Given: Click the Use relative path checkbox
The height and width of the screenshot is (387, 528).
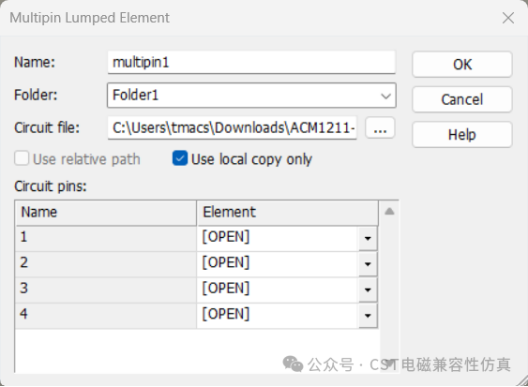Looking at the screenshot, I should coord(22,158).
